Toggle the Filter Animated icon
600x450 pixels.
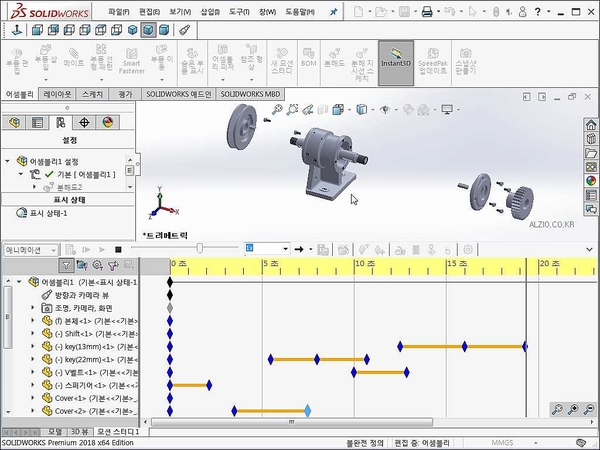pos(82,265)
